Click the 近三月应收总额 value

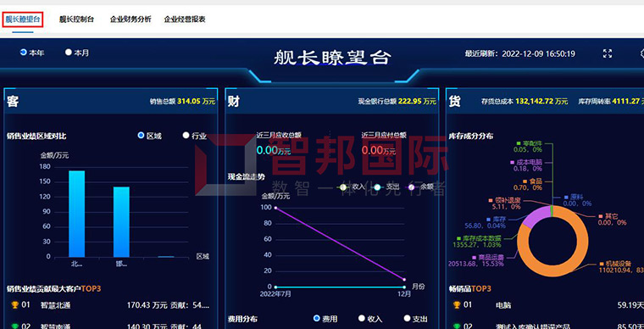pyautogui.click(x=274, y=150)
